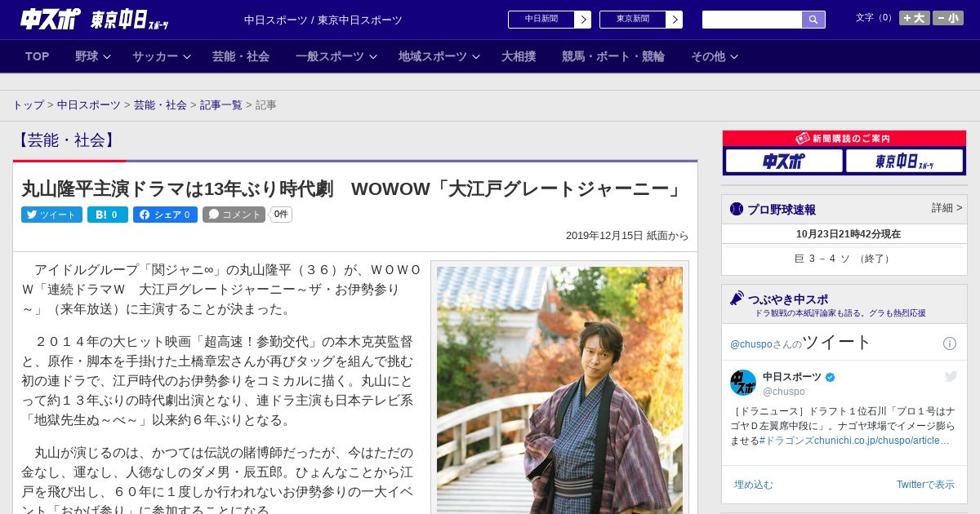Click the article photo of Maruyama
The image size is (980, 514).
559,390
